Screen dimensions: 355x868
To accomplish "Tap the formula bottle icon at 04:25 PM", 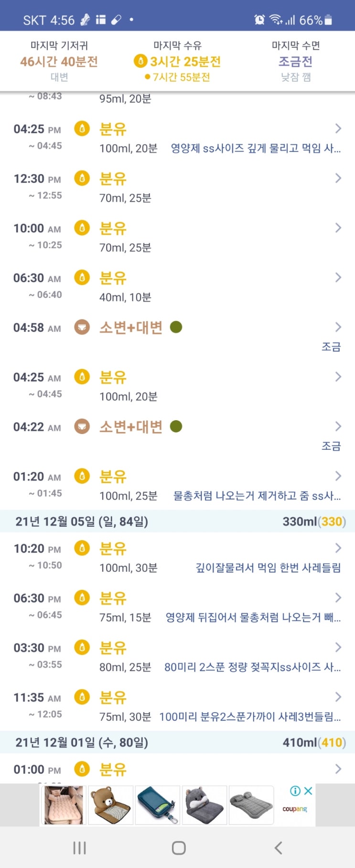I will 82,129.
